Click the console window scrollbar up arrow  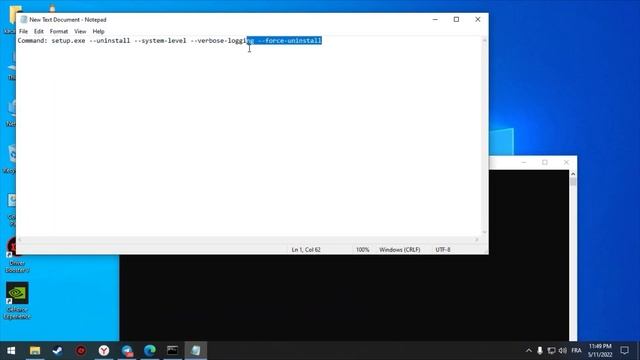(x=573, y=174)
